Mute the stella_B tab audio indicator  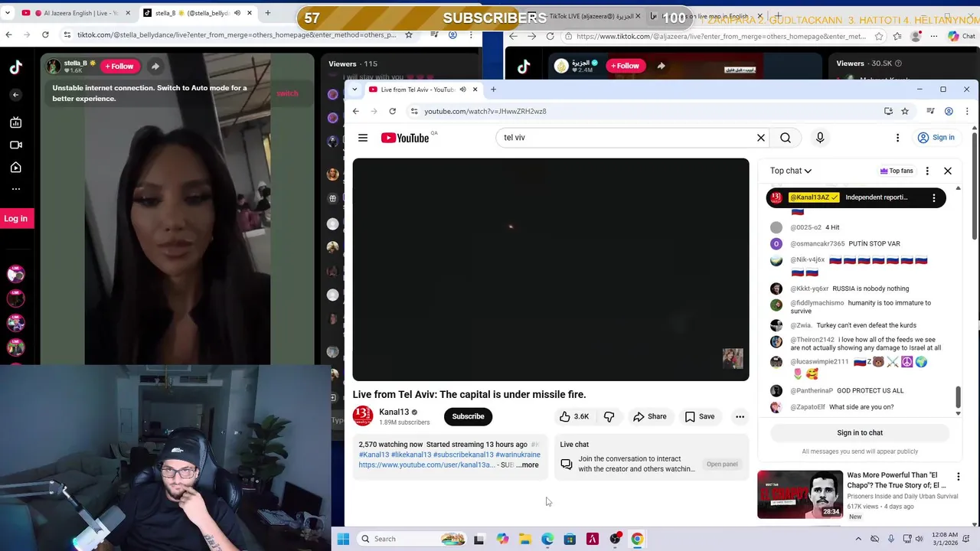point(237,13)
